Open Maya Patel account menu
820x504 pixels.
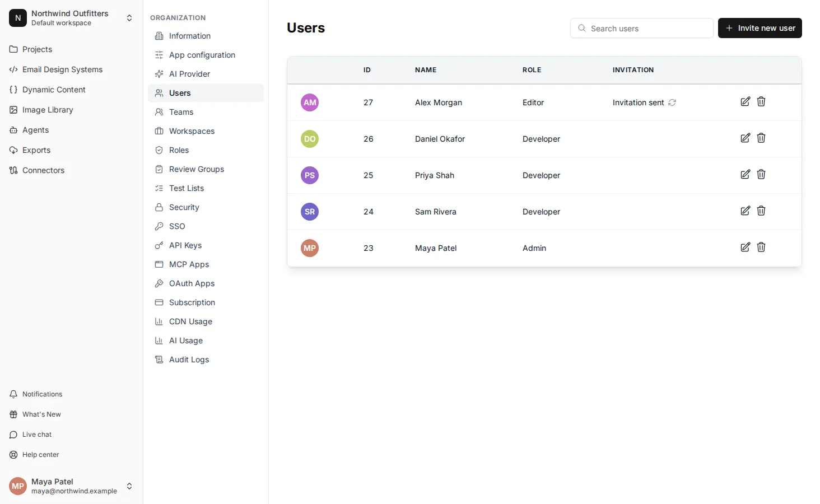[x=72, y=486]
